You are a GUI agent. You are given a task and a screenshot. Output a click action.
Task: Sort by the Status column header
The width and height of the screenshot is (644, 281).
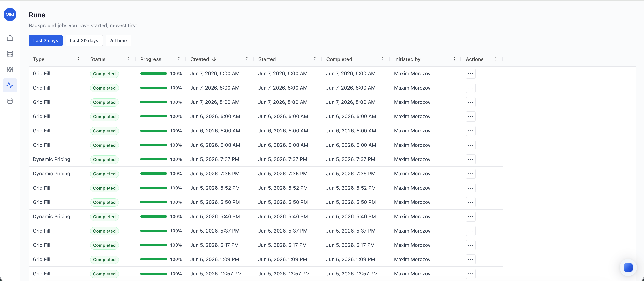point(98,59)
